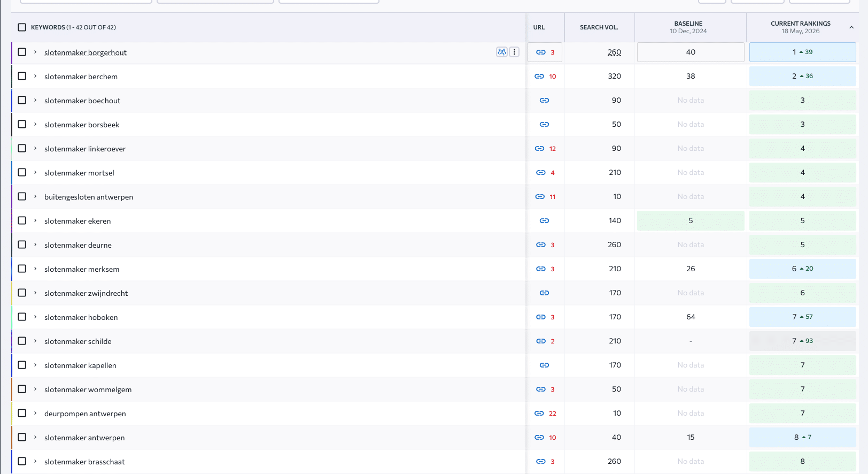Tick the checkbox for slotenmaker schilde
Screen dimensions: 868x474
click(x=22, y=341)
